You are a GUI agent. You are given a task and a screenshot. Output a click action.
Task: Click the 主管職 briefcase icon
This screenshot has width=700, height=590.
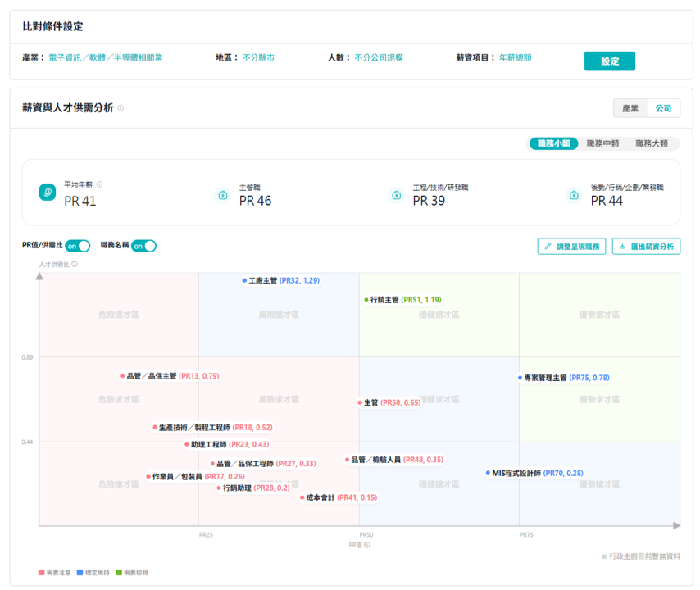click(222, 195)
